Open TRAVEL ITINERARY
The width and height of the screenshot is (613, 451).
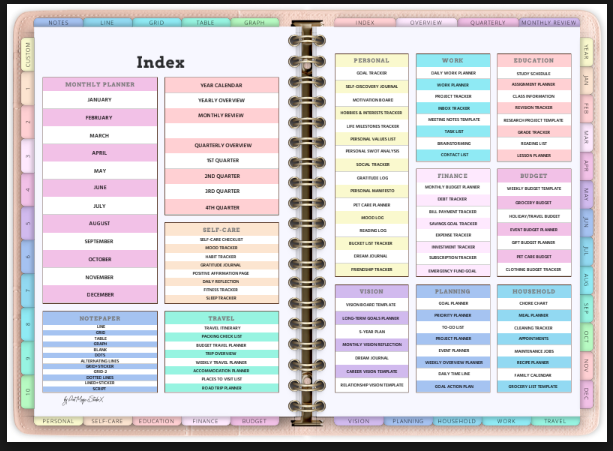click(222, 328)
